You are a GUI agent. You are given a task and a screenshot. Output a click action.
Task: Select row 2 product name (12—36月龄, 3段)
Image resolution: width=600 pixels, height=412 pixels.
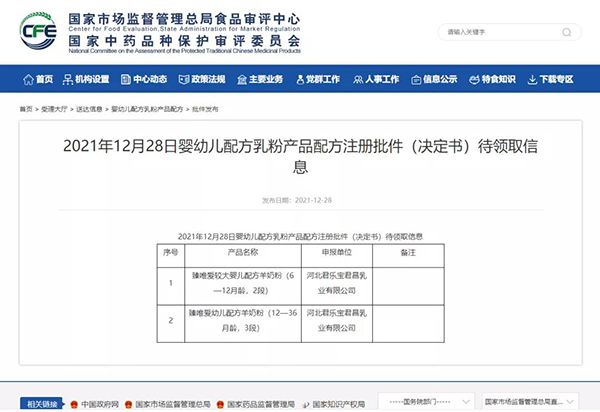click(x=243, y=320)
